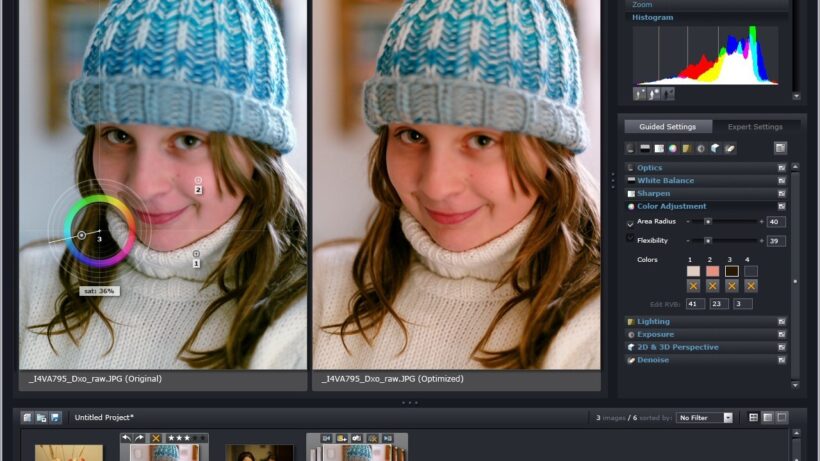Expand the White Balance section

point(705,180)
